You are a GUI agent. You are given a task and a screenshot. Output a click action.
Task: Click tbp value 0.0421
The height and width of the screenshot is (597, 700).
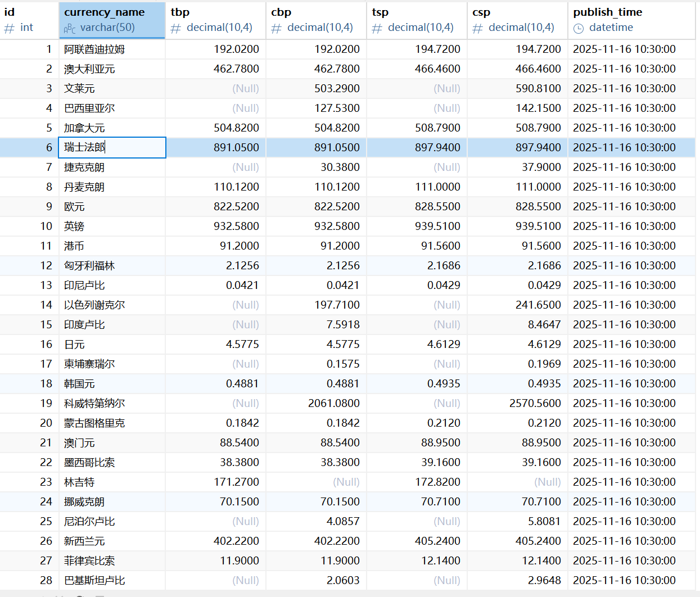pos(242,286)
